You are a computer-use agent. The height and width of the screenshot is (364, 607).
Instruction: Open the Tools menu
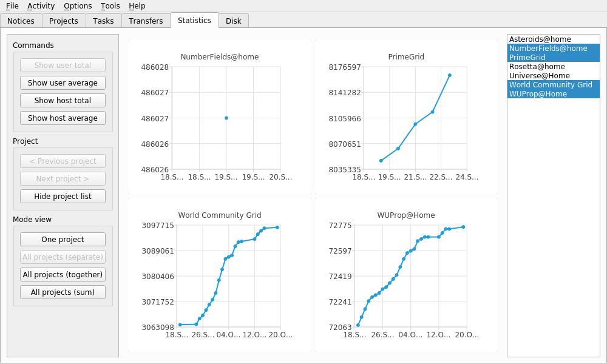click(110, 6)
